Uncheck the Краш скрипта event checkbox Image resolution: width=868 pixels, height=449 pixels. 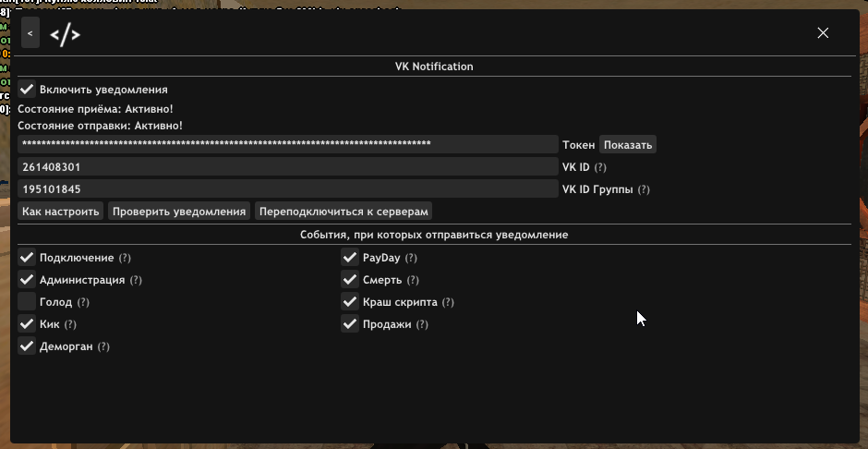pyautogui.click(x=350, y=302)
